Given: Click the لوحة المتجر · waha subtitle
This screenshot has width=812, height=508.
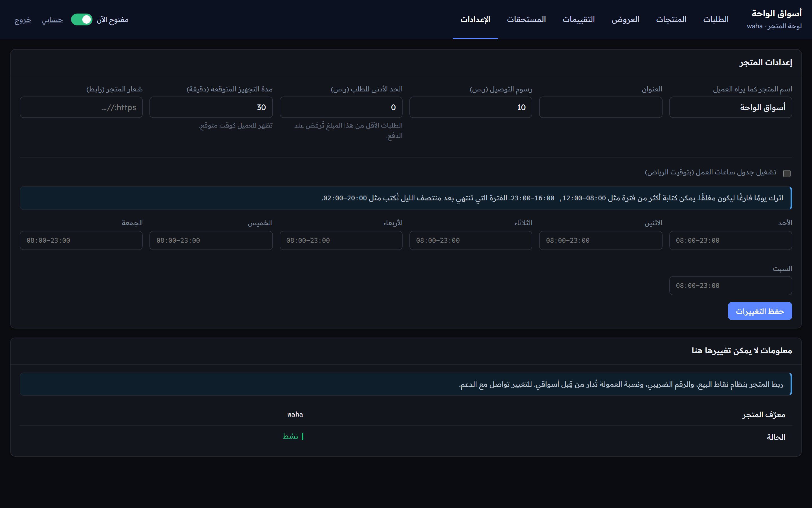Looking at the screenshot, I should 774,26.
